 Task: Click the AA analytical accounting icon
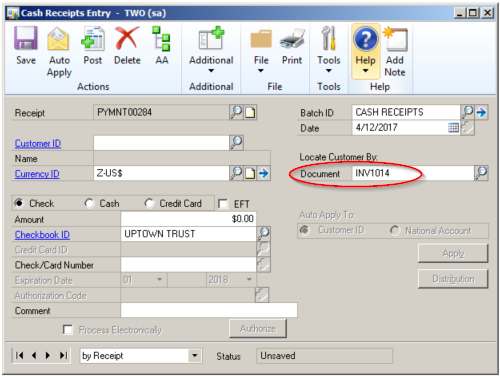pyautogui.click(x=161, y=39)
